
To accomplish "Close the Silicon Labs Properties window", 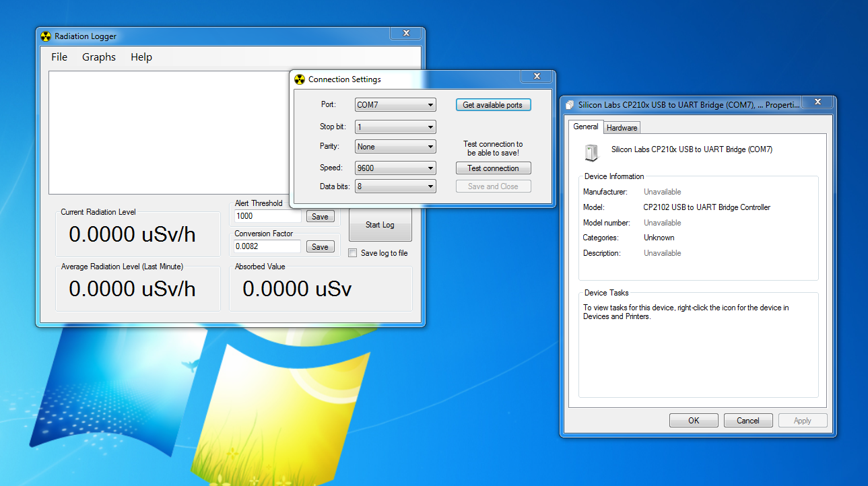I will pos(817,102).
